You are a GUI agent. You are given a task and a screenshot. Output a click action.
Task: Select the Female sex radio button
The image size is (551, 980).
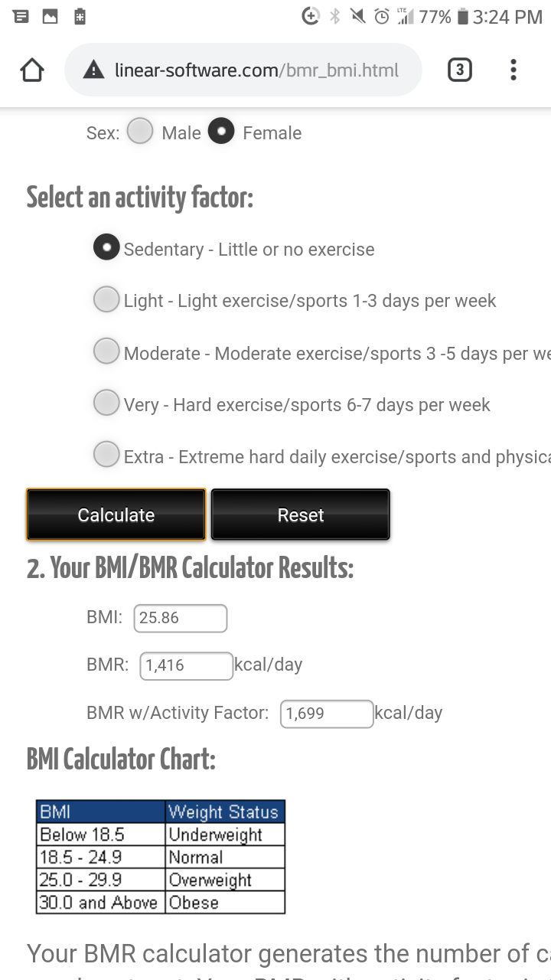pyautogui.click(x=221, y=132)
